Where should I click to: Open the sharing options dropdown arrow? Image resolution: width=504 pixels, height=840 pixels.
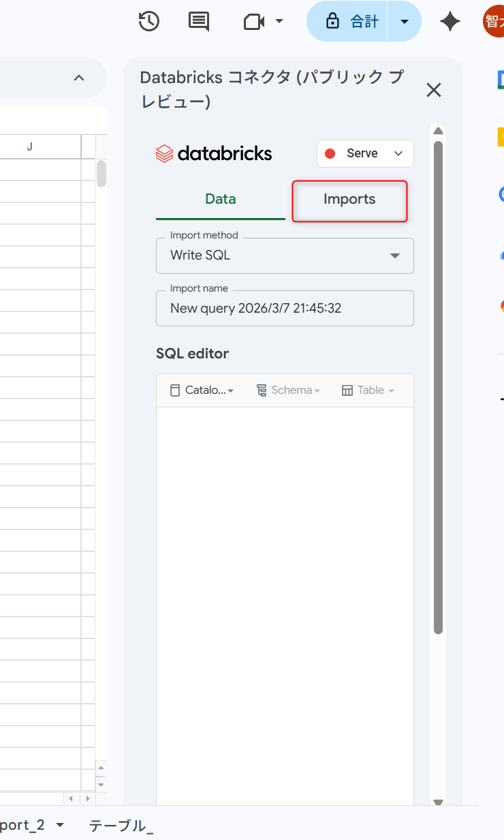[405, 22]
